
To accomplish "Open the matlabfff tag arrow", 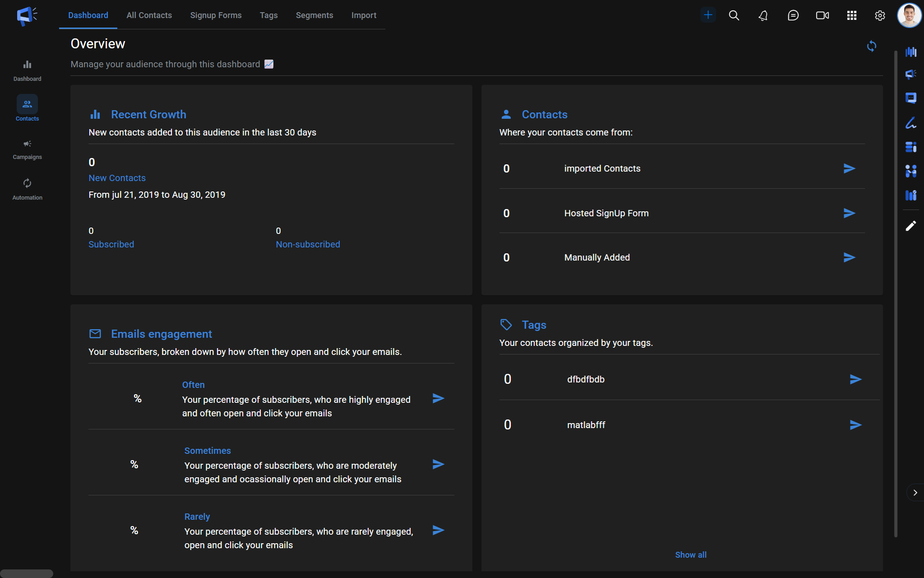I will tap(855, 425).
